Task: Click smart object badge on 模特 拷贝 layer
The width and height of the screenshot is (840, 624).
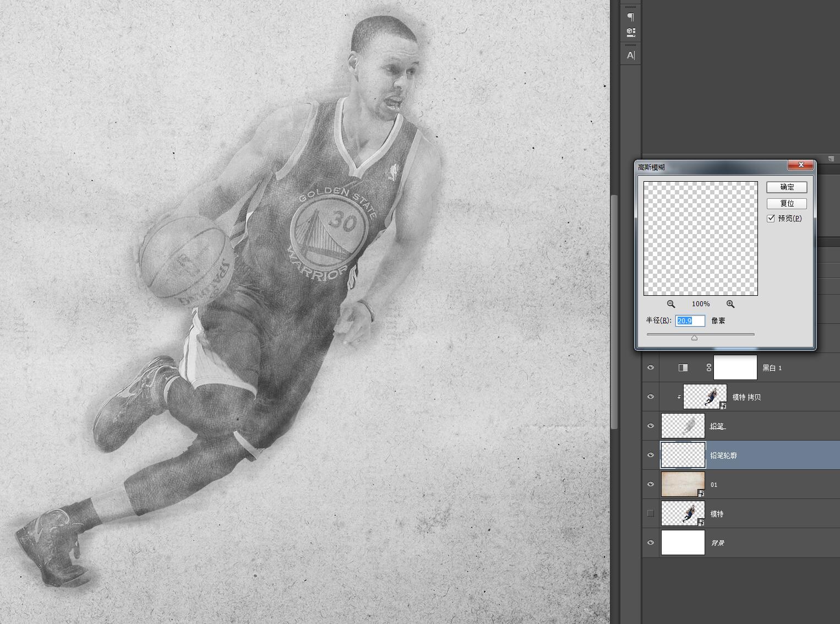Action: 723,405
